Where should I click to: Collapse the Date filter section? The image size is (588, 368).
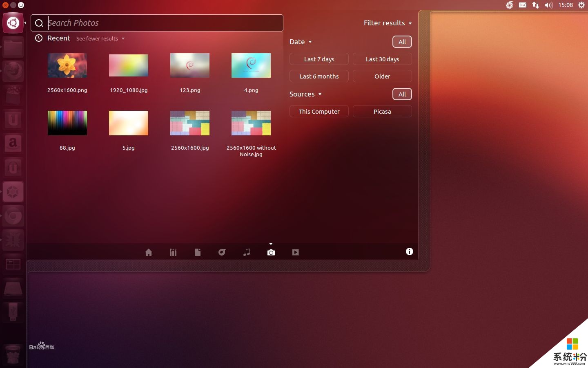coord(301,42)
